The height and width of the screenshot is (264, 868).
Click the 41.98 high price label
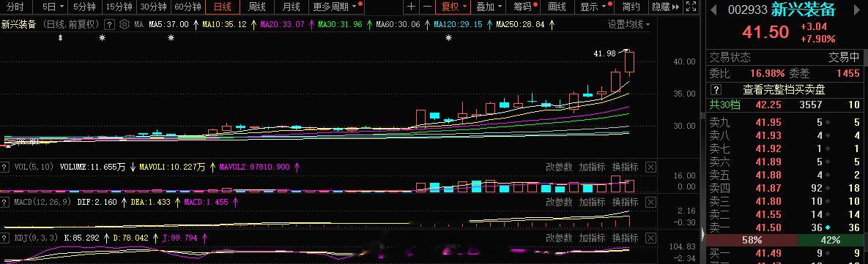click(604, 53)
